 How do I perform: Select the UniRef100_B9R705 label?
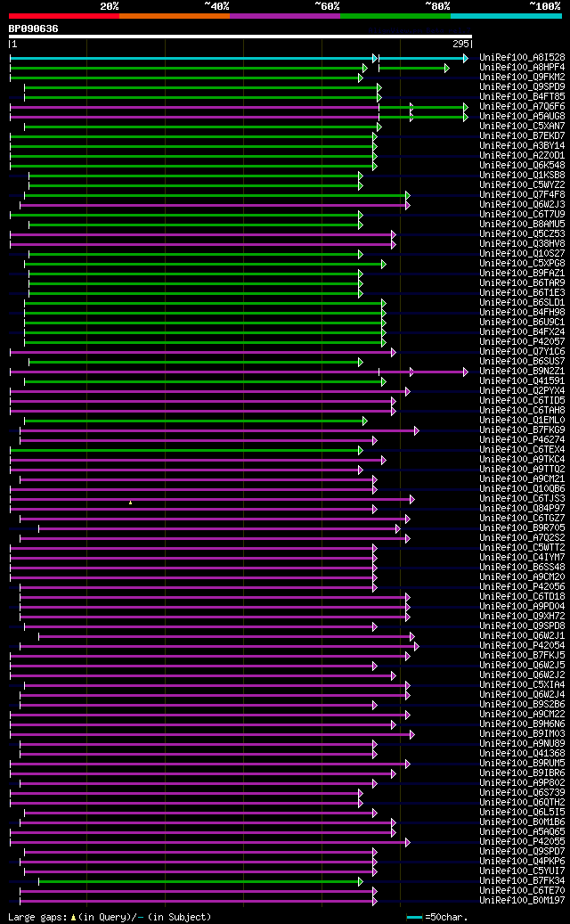[522, 528]
